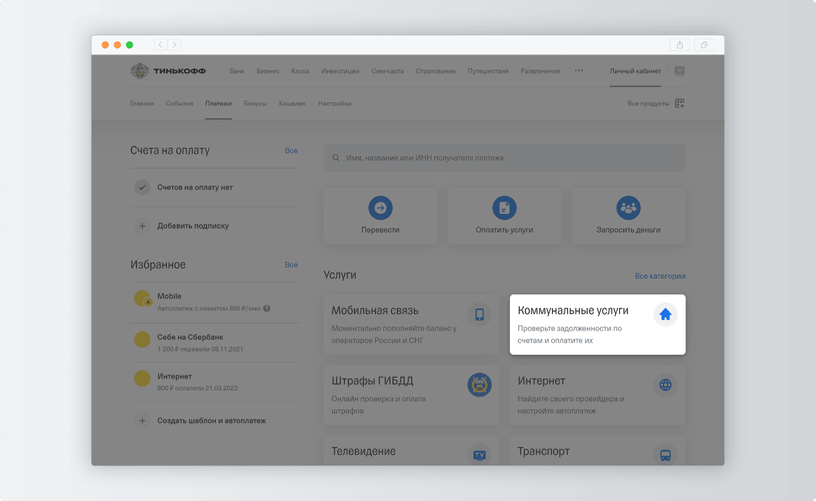Click the payee search input field
The image size is (816, 501).
pyautogui.click(x=504, y=158)
